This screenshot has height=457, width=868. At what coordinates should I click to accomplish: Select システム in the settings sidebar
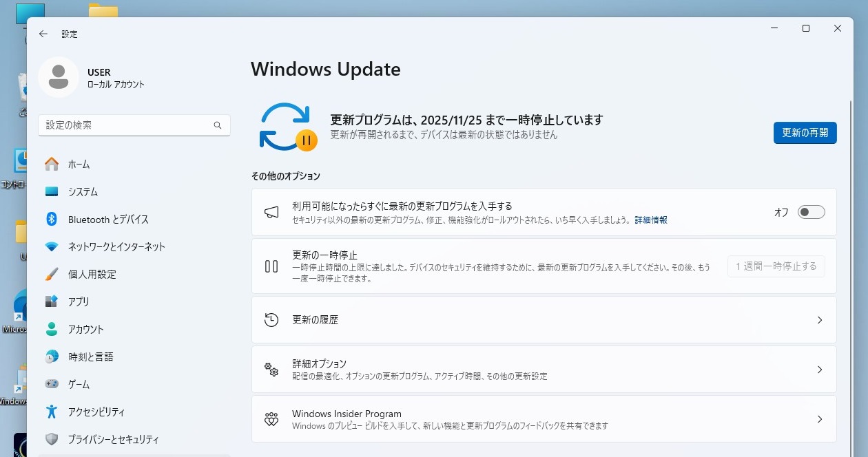[83, 192]
